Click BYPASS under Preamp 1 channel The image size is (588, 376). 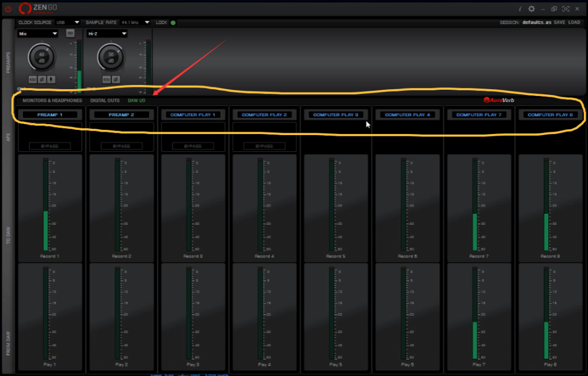tap(50, 146)
